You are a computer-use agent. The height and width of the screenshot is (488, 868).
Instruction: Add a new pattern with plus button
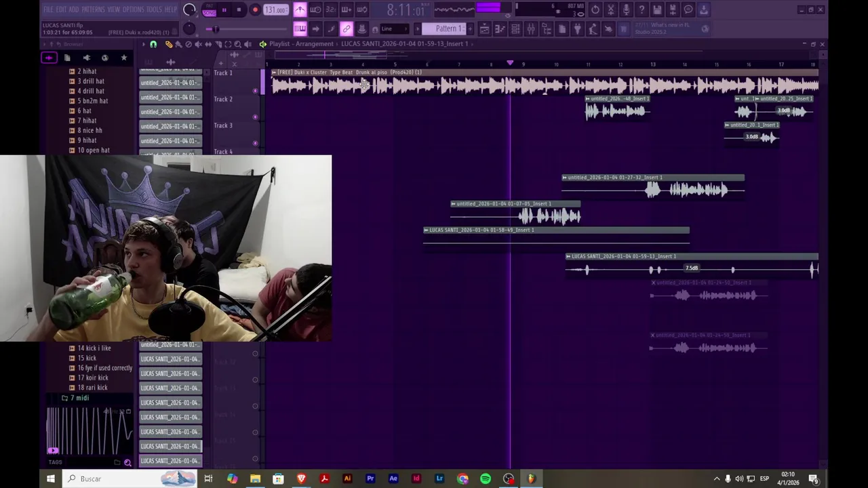469,28
